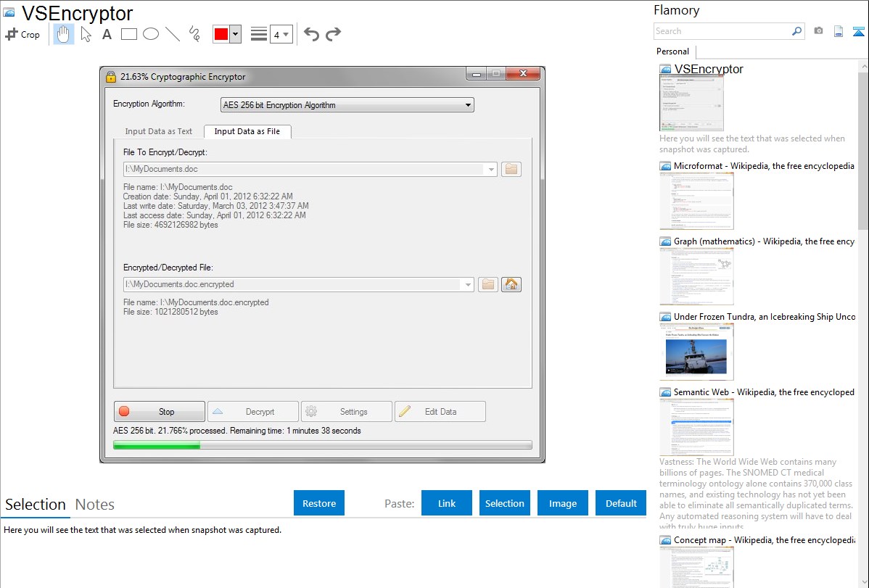
Task: Pick the straight line tool
Action: pos(173,34)
